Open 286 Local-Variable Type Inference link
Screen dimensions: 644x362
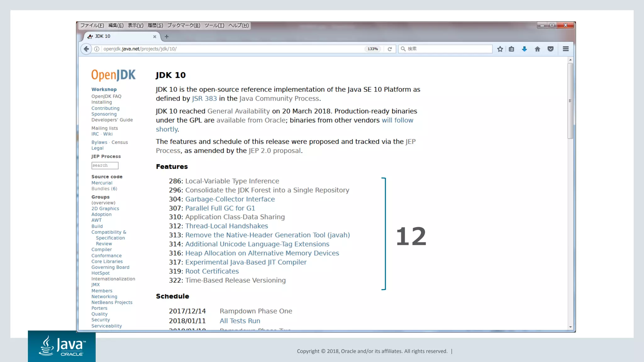(x=232, y=181)
